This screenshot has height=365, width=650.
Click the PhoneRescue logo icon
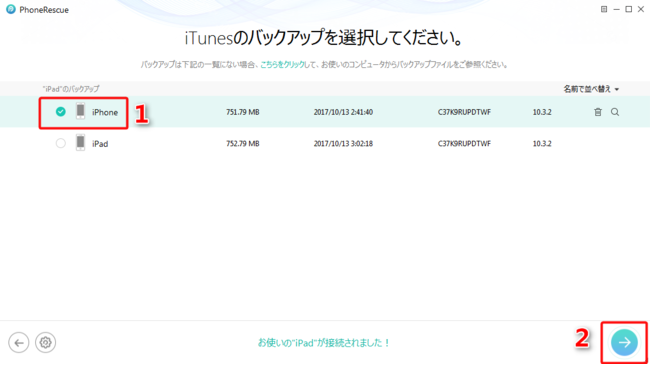click(11, 9)
